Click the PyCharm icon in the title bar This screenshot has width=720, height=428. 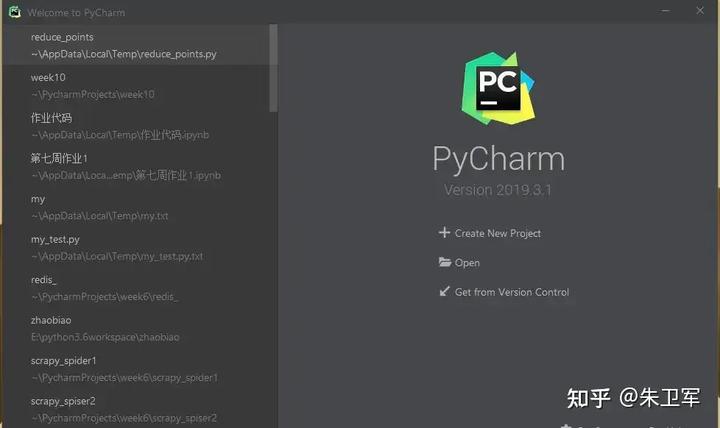(15, 12)
